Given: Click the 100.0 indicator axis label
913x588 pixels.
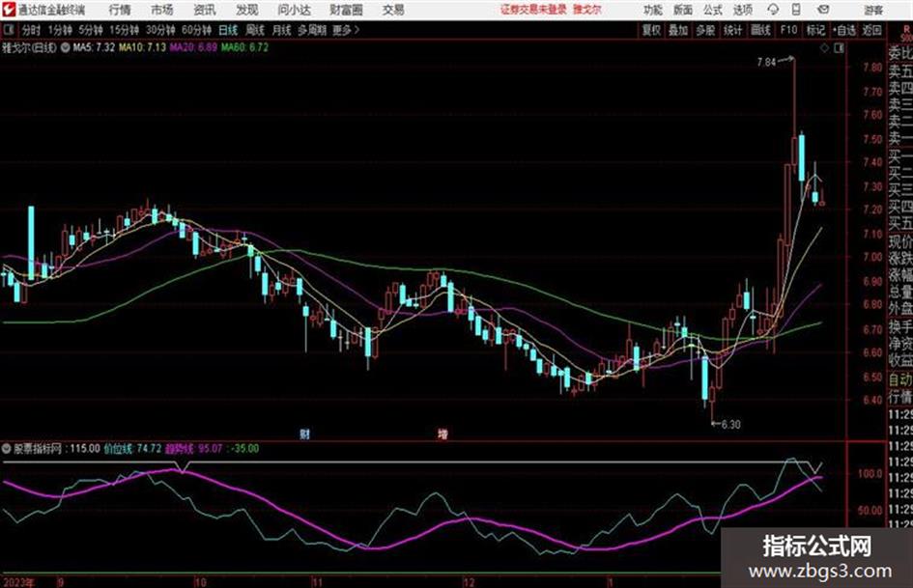Looking at the screenshot, I should pyautogui.click(x=870, y=474).
